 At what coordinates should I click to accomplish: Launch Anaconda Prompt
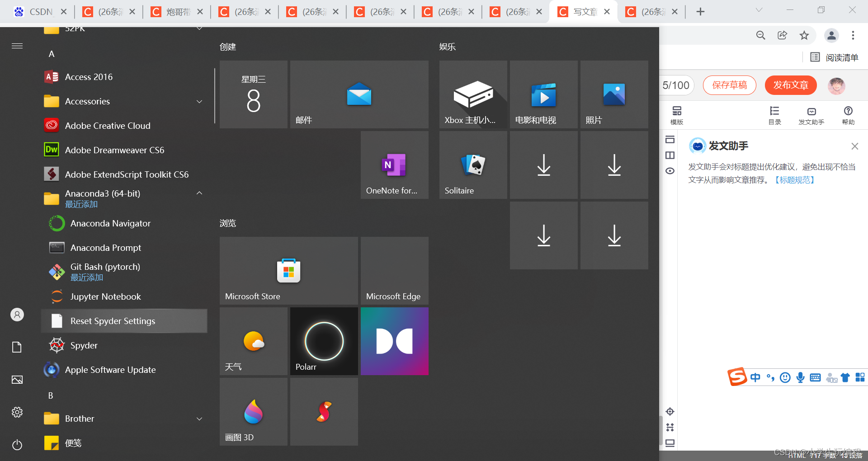click(x=124, y=248)
